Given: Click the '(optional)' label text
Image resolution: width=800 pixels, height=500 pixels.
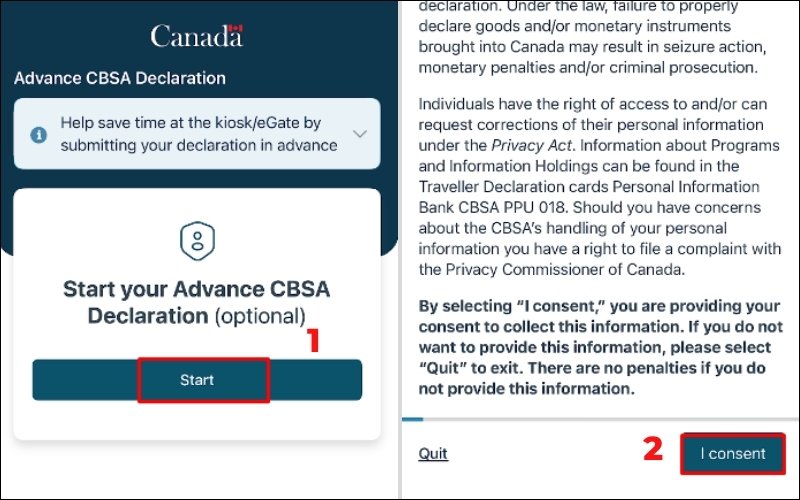Looking at the screenshot, I should click(x=260, y=316).
